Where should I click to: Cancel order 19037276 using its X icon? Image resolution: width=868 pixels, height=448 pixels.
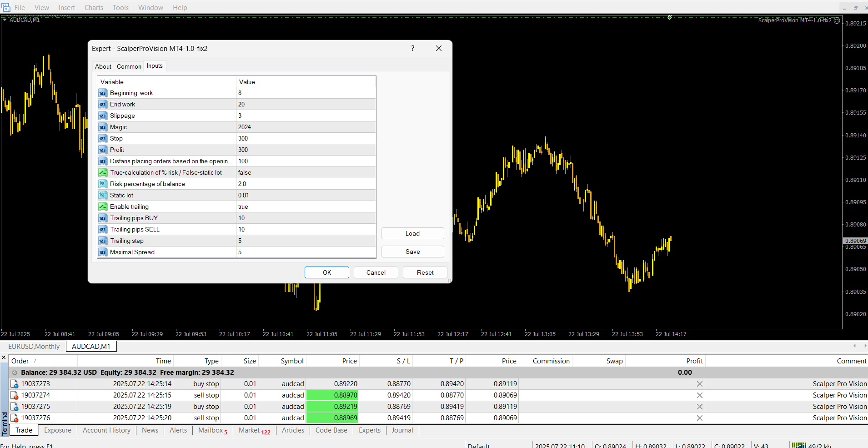coord(699,418)
